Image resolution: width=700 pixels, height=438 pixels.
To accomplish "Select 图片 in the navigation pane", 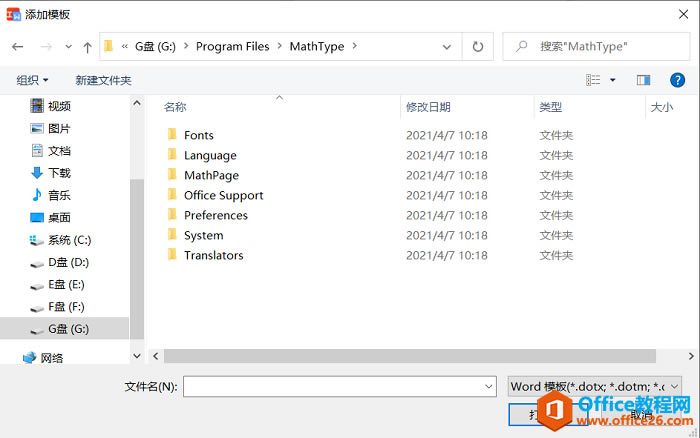I will [59, 129].
